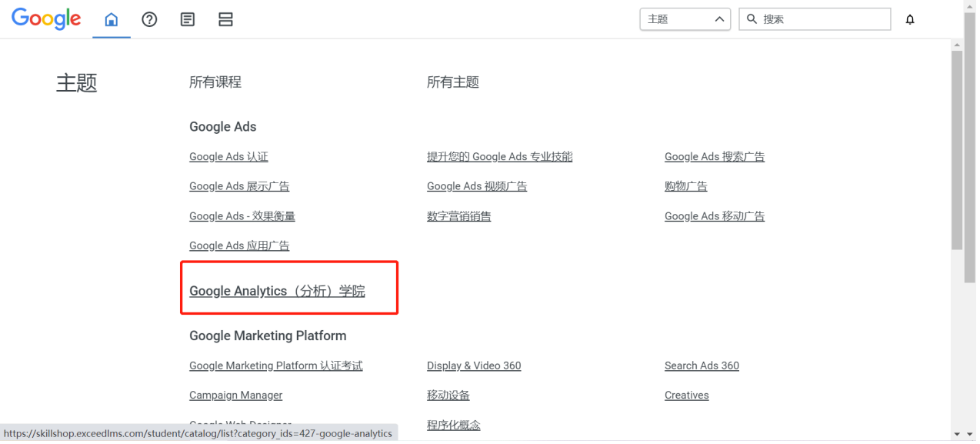980x444 pixels.
Task: Open Google Ads 移动广告 link
Action: coord(715,216)
